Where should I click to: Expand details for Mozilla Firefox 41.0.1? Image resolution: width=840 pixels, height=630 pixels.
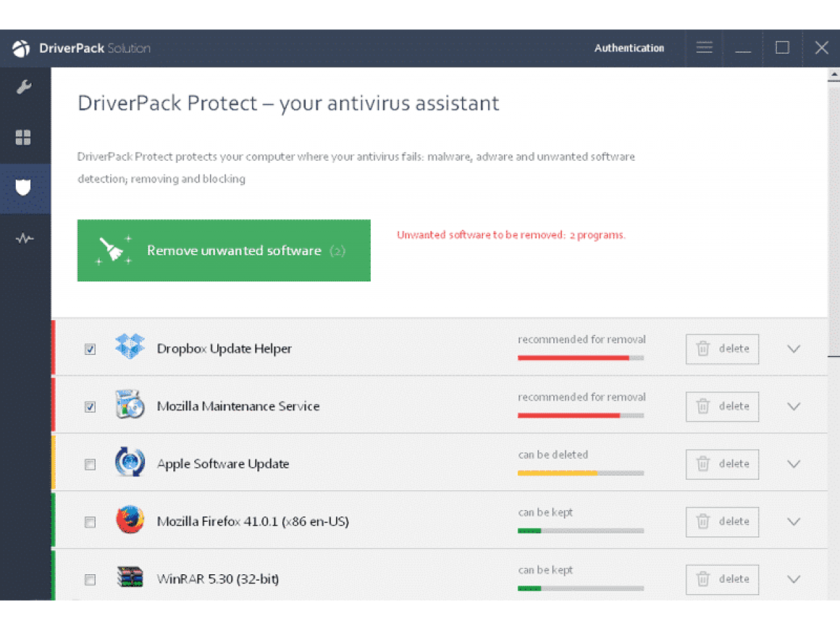(x=793, y=522)
